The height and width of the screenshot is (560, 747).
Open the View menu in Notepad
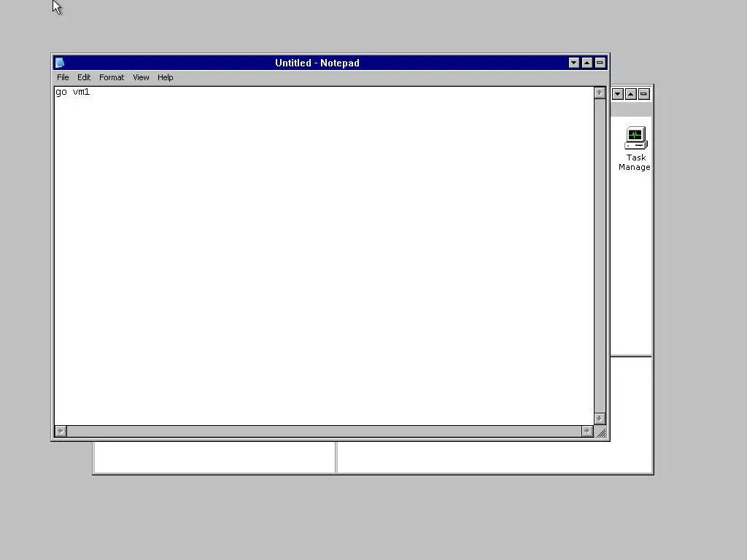(x=141, y=77)
